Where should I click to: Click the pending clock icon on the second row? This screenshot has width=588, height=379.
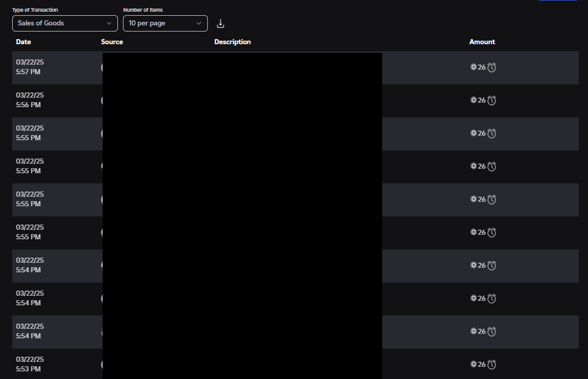(x=491, y=100)
